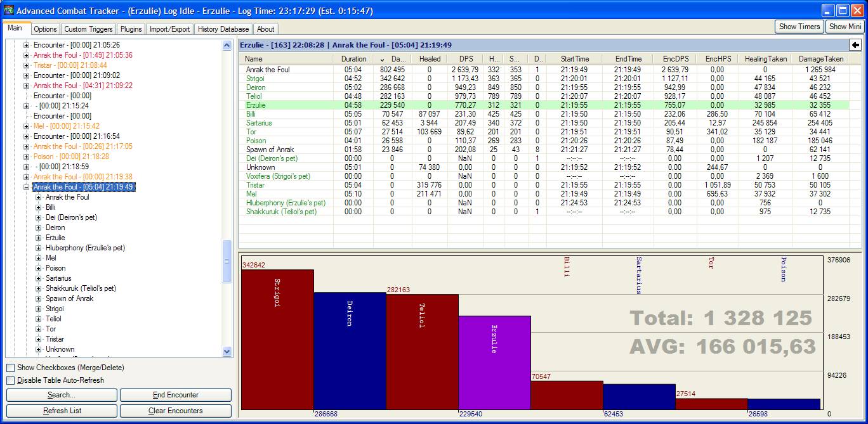Select Encounter - [00:00] 21:16:54 in tree

(76, 136)
